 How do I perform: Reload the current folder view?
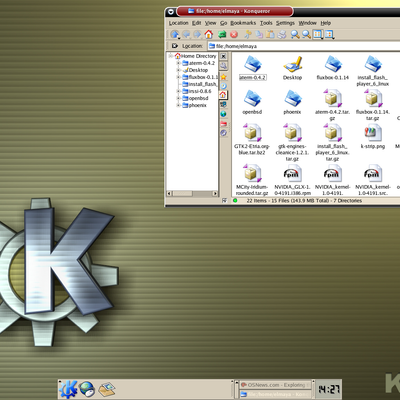[222, 34]
